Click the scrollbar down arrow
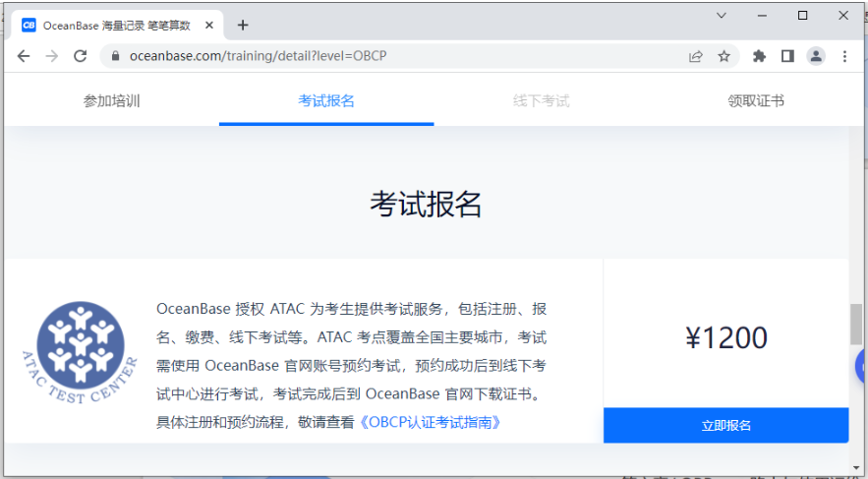 [856, 469]
